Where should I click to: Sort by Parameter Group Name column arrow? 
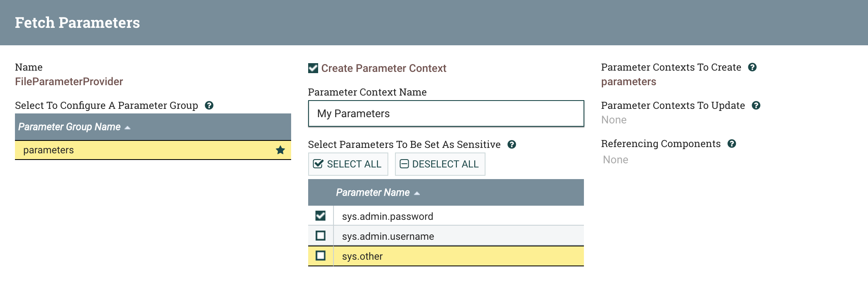[x=128, y=128]
